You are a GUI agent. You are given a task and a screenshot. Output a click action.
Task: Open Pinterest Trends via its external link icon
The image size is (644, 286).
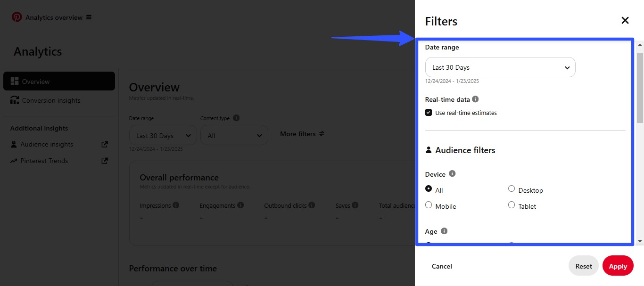click(104, 161)
